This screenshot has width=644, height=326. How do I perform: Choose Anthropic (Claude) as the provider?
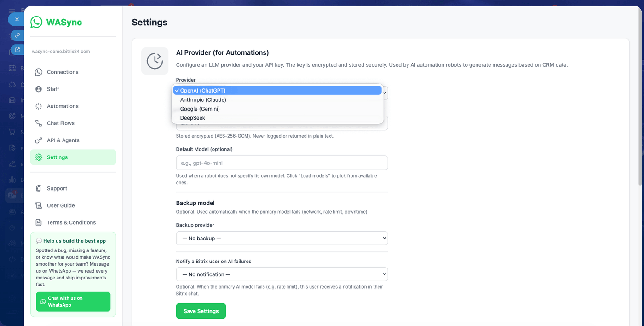277,100
